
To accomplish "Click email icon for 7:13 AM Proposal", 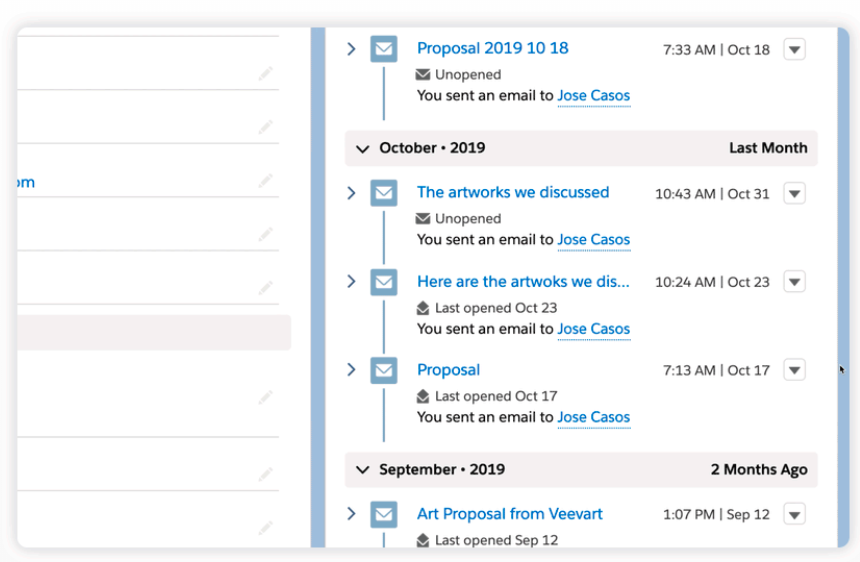I will click(x=384, y=370).
